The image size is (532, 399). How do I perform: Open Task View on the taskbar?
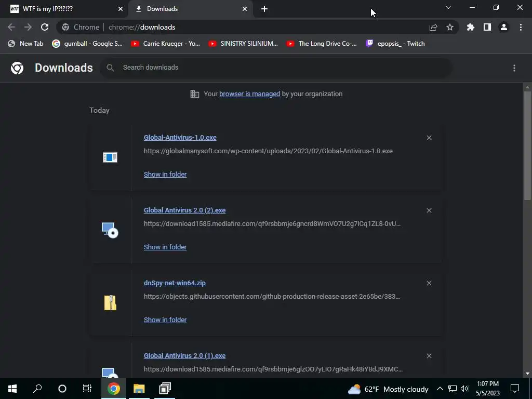[x=87, y=389]
